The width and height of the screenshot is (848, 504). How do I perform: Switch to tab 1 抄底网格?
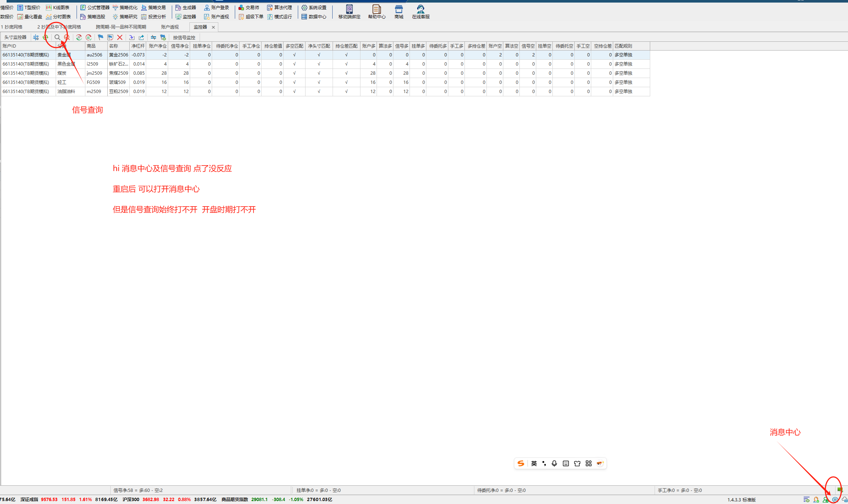pyautogui.click(x=12, y=27)
